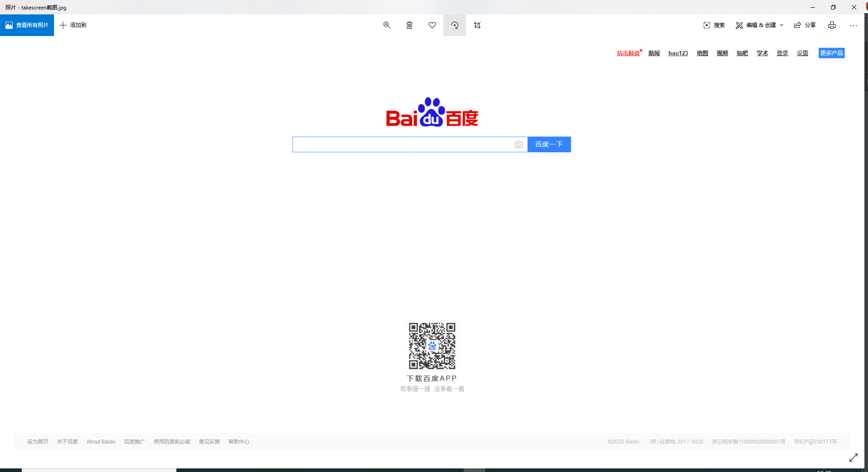Click the 意见反馈 footer link
868x472 pixels.
tap(209, 442)
